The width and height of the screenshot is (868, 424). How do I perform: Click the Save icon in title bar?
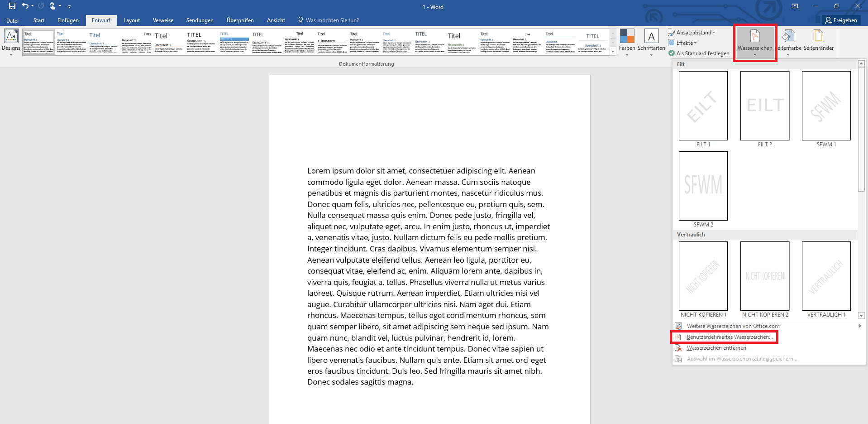[12, 6]
